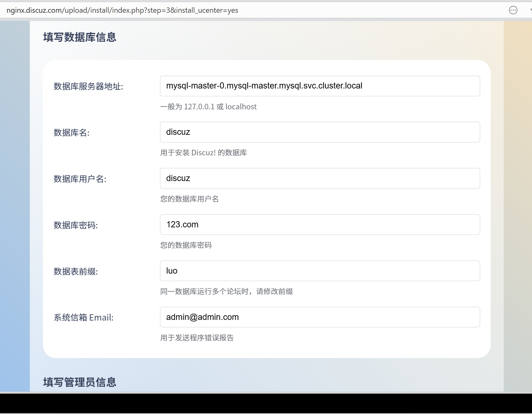Click hint about modifying prefix for multiple forums

pos(227,292)
